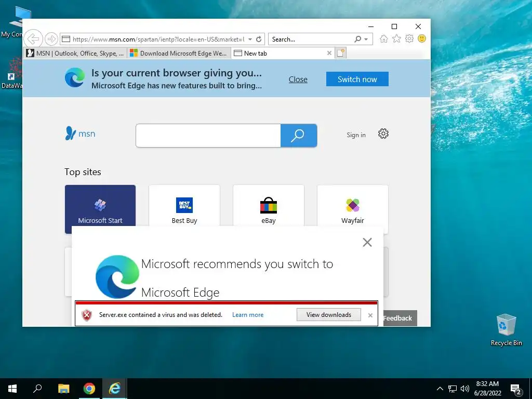The image size is (532, 399).
Task: Open Google Chrome from taskbar
Action: (89, 389)
